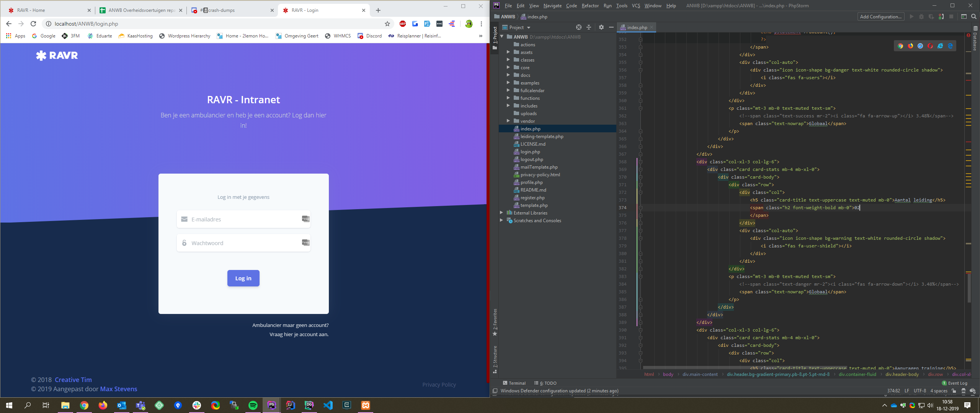
Task: Click the AdBlock Plus extension icon
Action: [403, 24]
